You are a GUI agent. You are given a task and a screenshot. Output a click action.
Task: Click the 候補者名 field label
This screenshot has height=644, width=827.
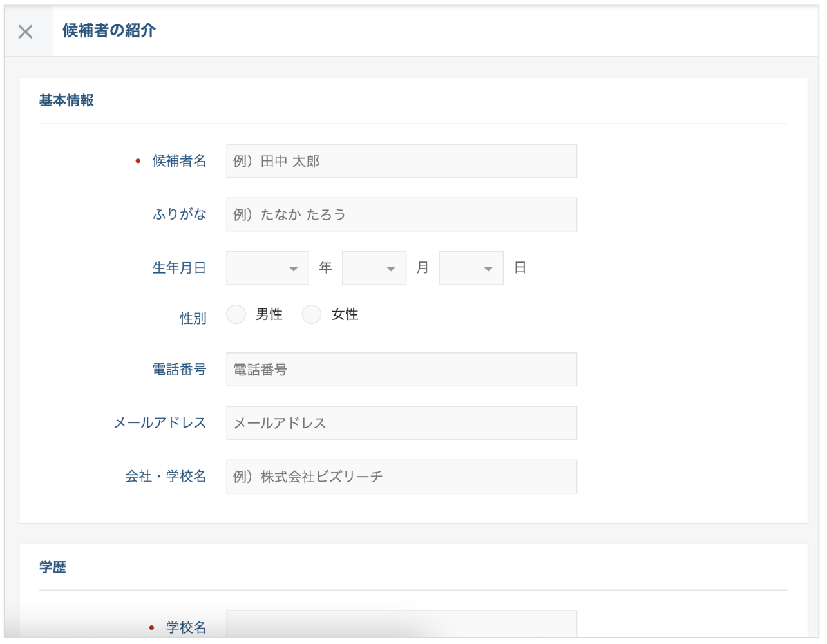pos(179,161)
